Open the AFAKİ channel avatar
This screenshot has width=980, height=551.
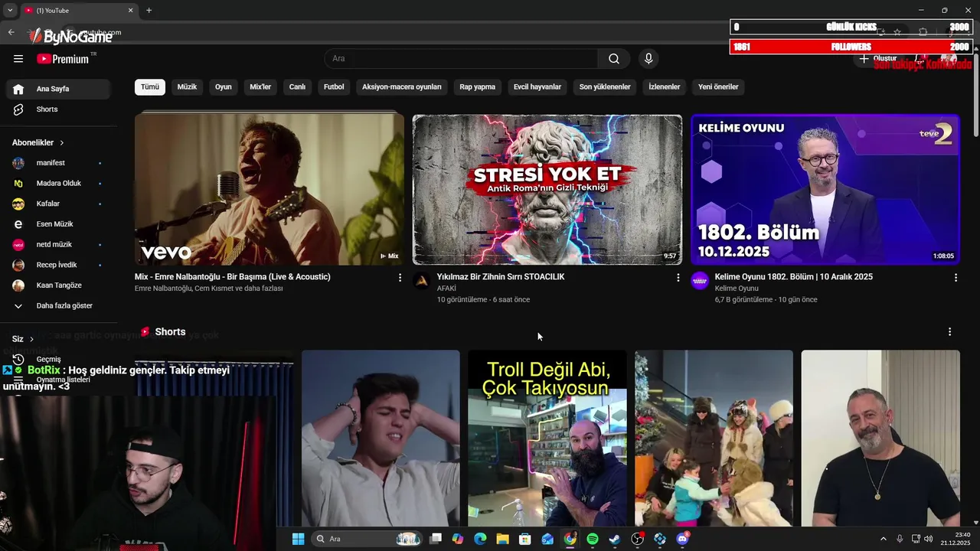click(421, 281)
